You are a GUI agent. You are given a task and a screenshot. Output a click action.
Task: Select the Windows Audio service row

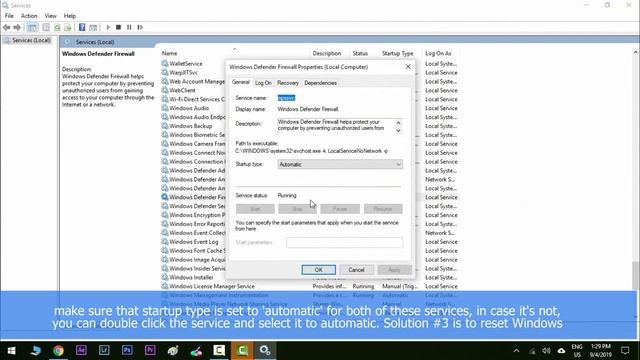[x=189, y=108]
